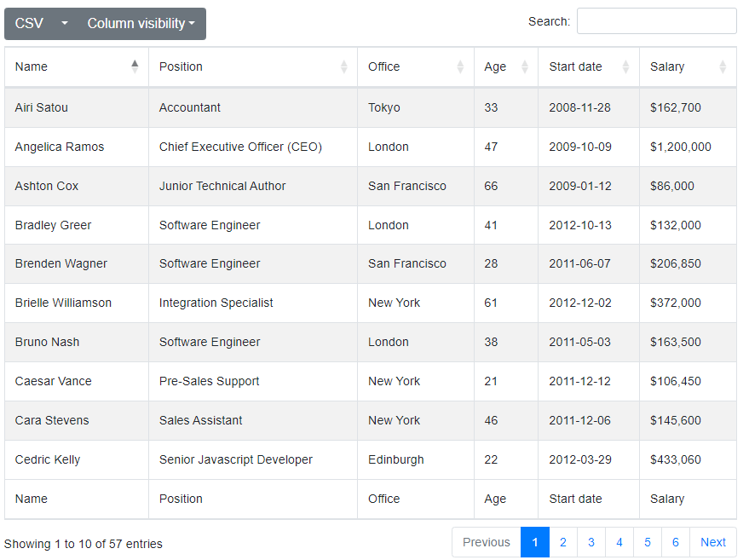749x560 pixels.
Task: Click the Integration Specialist cell
Action: [253, 303]
